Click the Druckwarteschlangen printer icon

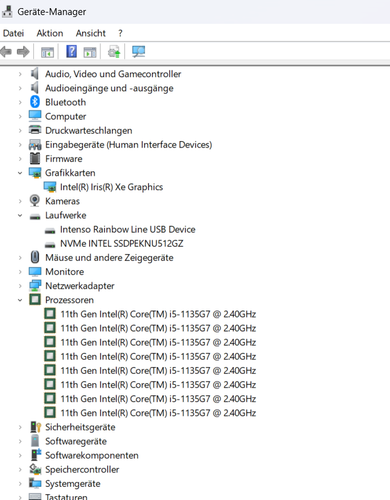(35, 130)
